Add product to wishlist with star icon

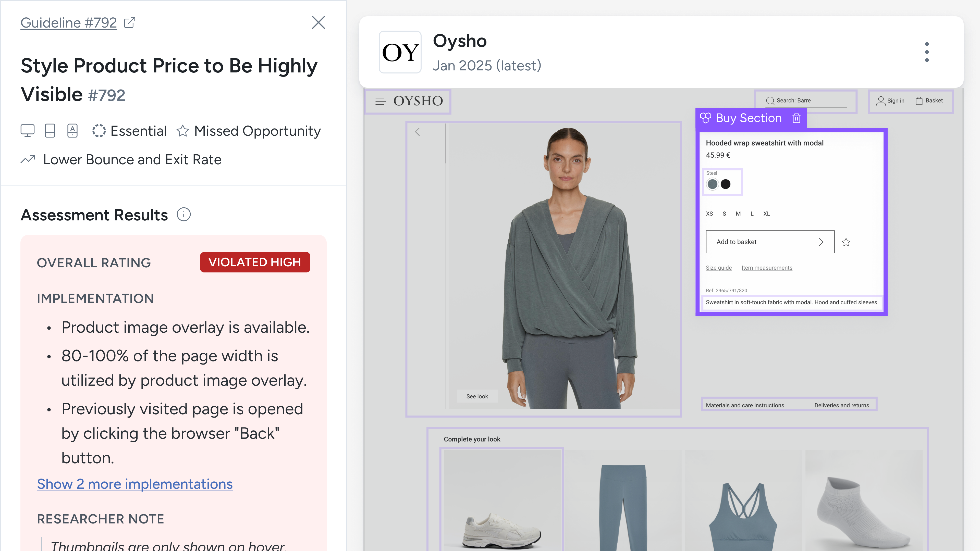tap(846, 242)
